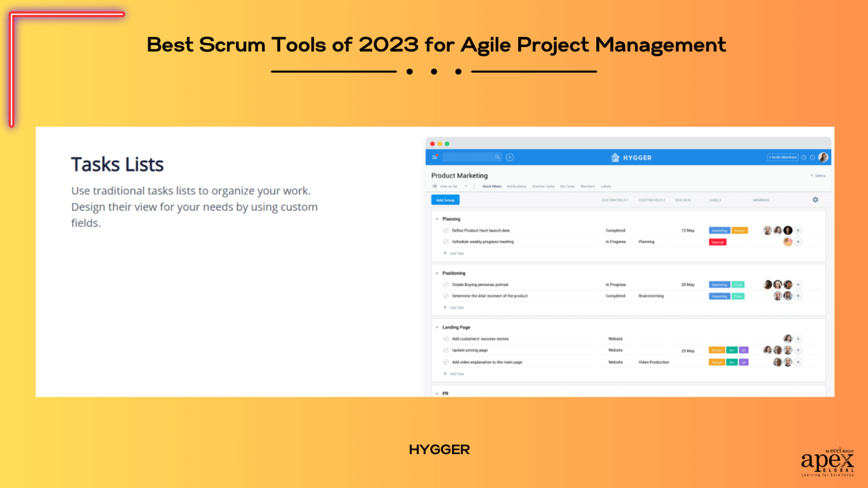Select the list view icon beside View as list
The height and width of the screenshot is (488, 868).
[x=434, y=186]
